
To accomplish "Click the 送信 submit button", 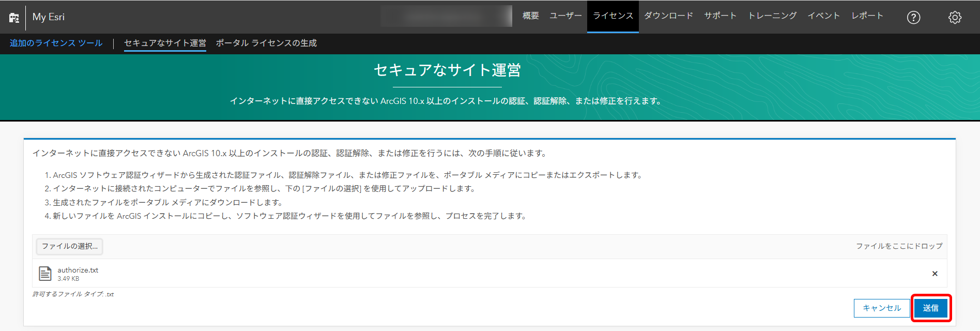I will click(x=930, y=308).
